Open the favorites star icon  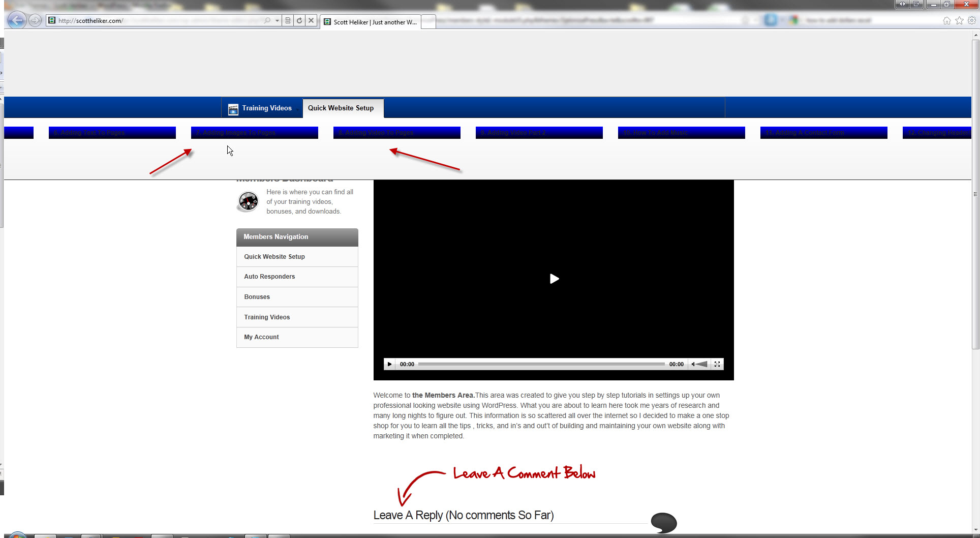click(959, 20)
